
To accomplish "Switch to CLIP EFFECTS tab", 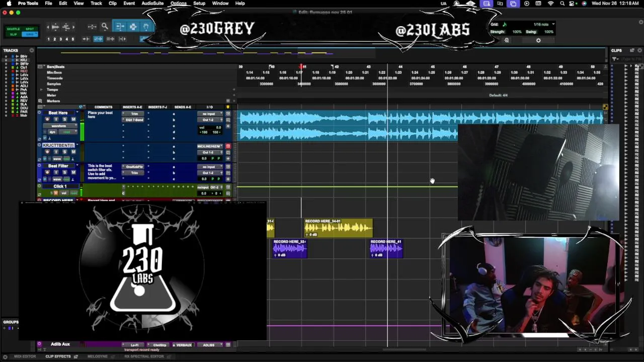I will pos(58,356).
